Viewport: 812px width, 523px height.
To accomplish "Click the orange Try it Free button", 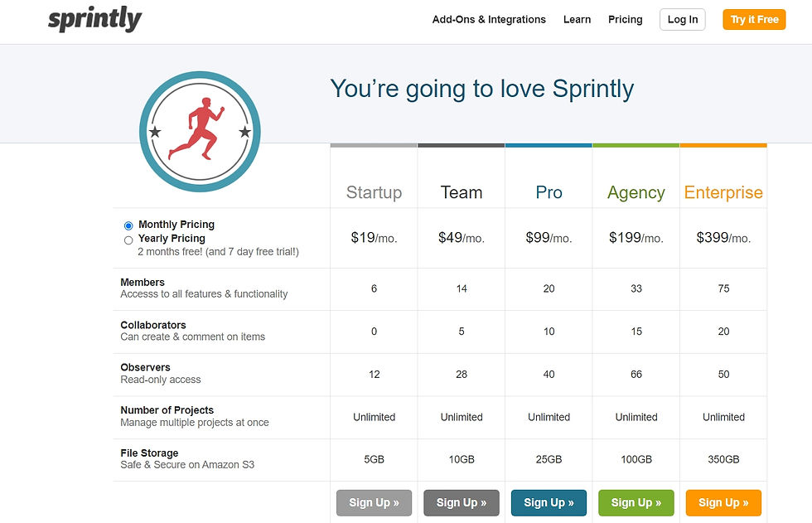I will pyautogui.click(x=754, y=20).
